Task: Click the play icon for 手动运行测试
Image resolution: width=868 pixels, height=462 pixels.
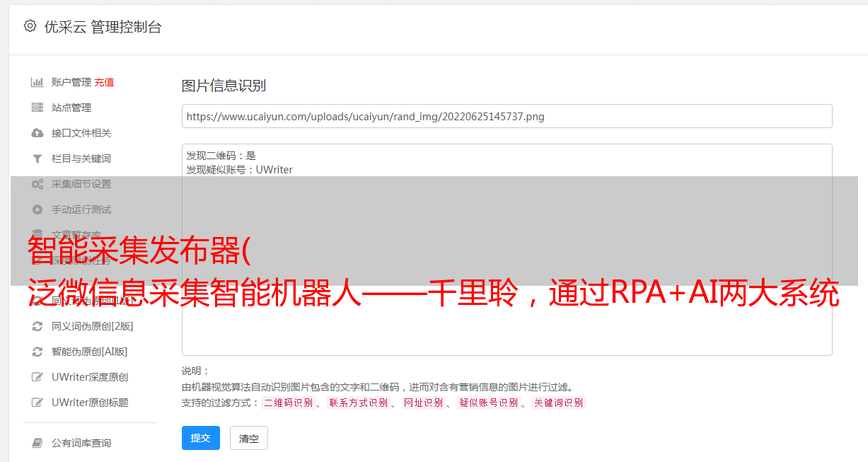Action: (x=37, y=209)
